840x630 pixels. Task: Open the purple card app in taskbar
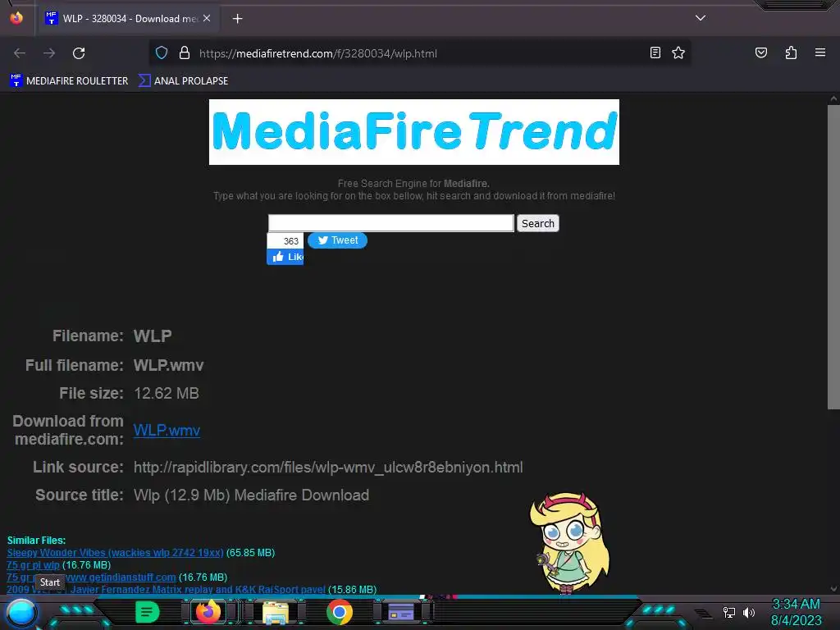tap(400, 612)
